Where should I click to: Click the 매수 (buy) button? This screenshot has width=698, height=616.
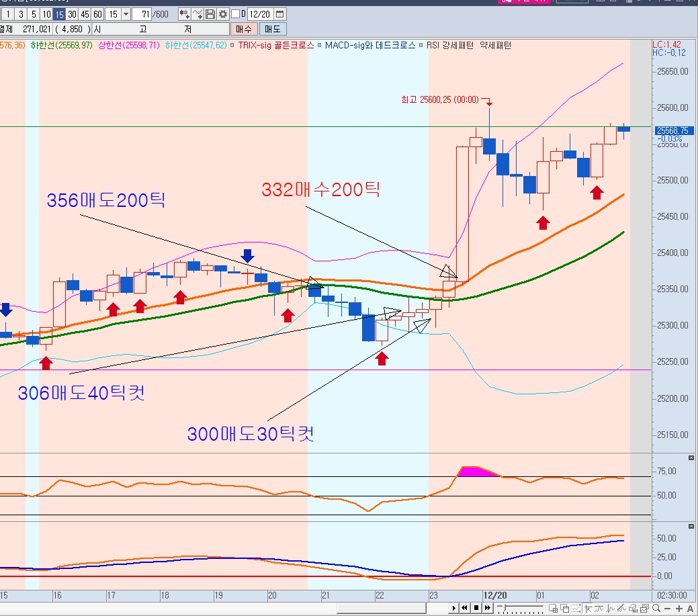tap(243, 29)
